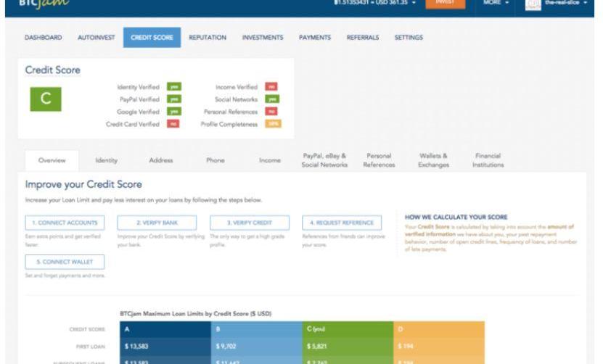Click the Identity Verified yes badge
603x364 pixels.
173,87
